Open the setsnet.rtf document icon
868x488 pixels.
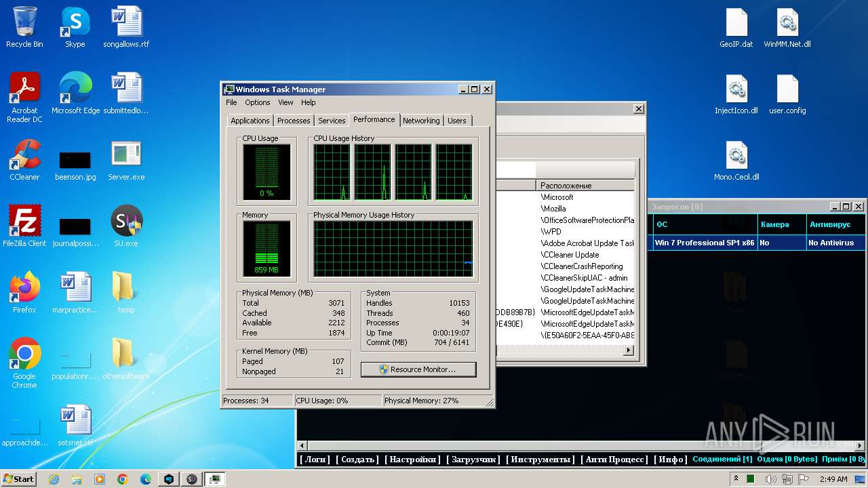(75, 426)
